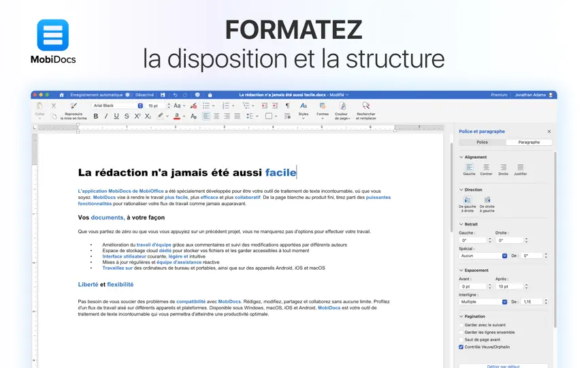Apply subscript X₂ formatting
This screenshot has width=588, height=368.
coord(148,117)
